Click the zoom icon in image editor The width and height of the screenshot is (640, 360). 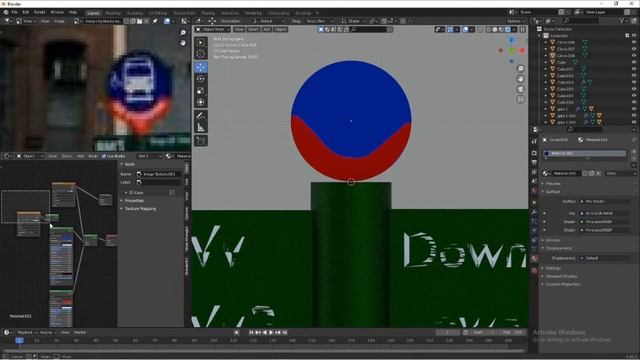183,33
